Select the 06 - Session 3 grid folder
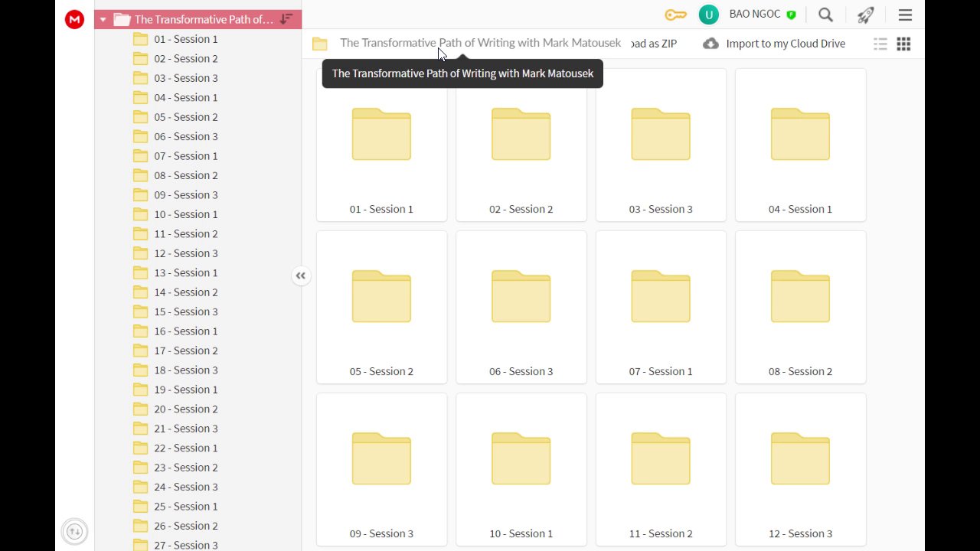 point(521,307)
